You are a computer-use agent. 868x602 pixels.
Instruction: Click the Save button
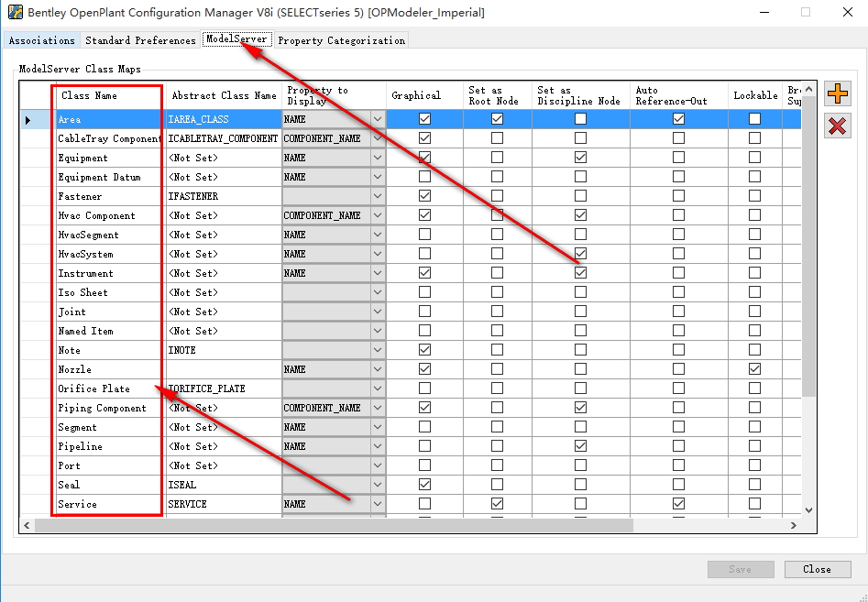[741, 569]
